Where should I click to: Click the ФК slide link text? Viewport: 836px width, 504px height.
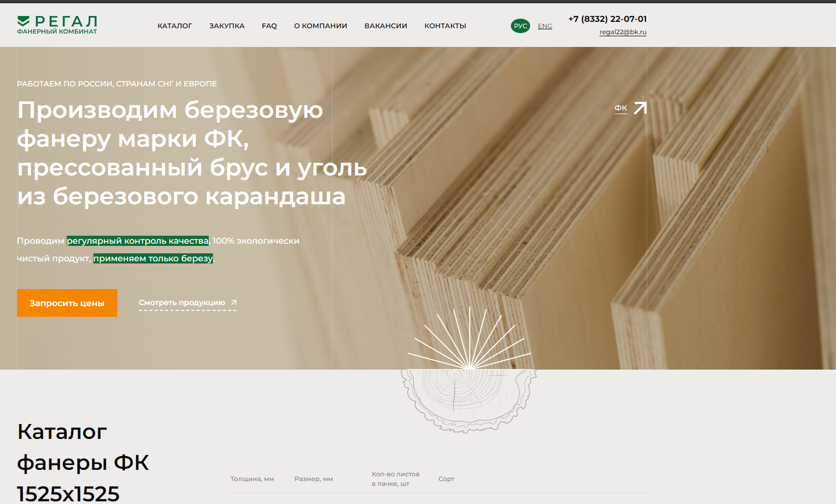[x=620, y=108]
